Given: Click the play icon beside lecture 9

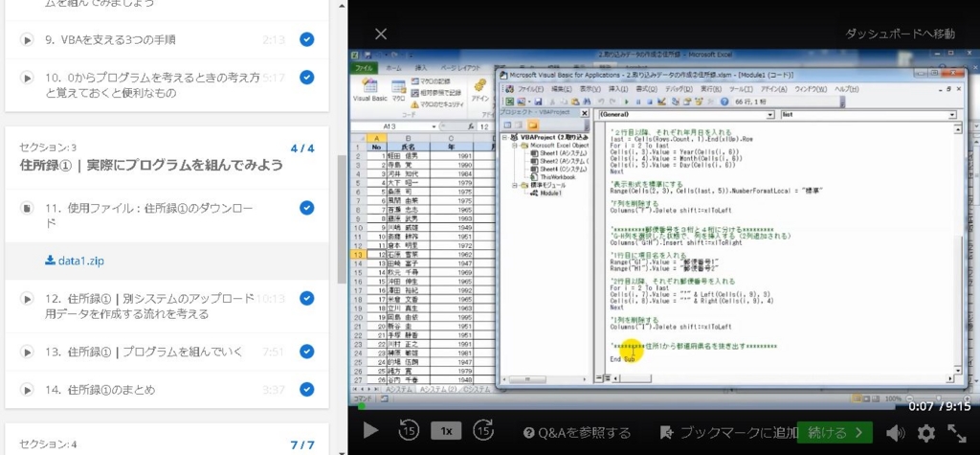Looking at the screenshot, I should point(26,40).
